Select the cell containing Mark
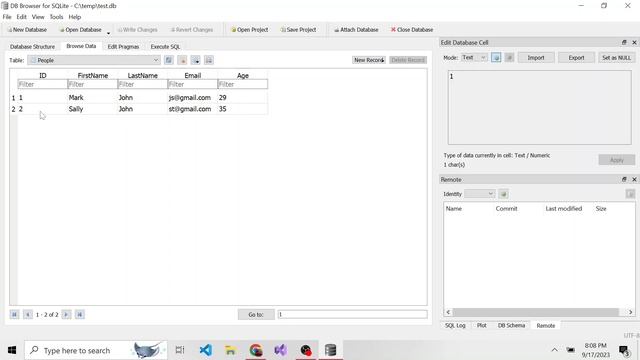The image size is (640, 360). coord(93,98)
